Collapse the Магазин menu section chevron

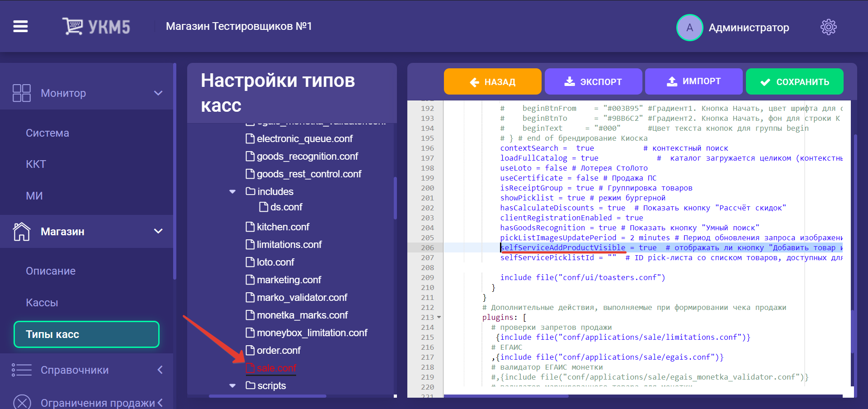[x=158, y=231]
